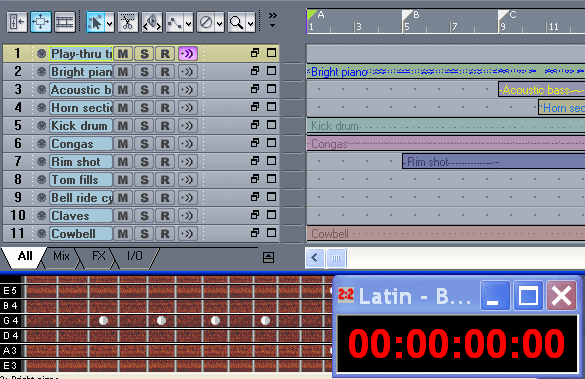Switch to the FX tab

point(98,256)
